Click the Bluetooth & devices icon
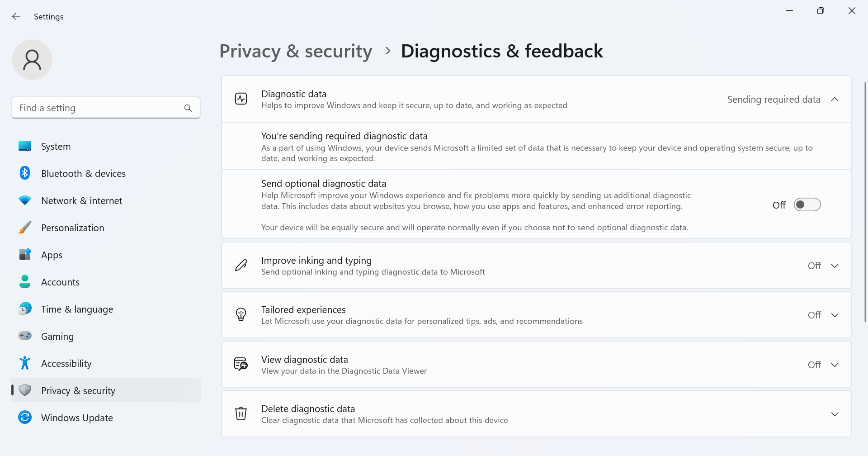The image size is (868, 456). (x=25, y=173)
